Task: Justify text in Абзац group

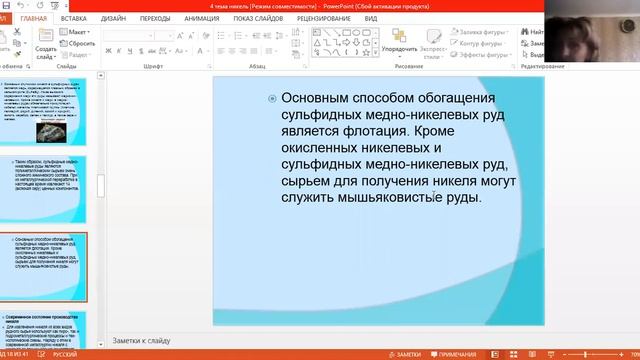Action: [x=253, y=51]
